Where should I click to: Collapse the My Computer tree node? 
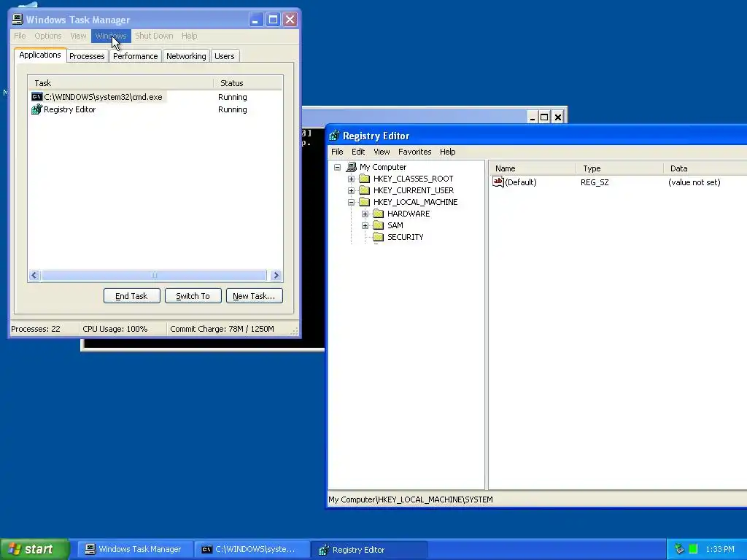pyautogui.click(x=337, y=167)
